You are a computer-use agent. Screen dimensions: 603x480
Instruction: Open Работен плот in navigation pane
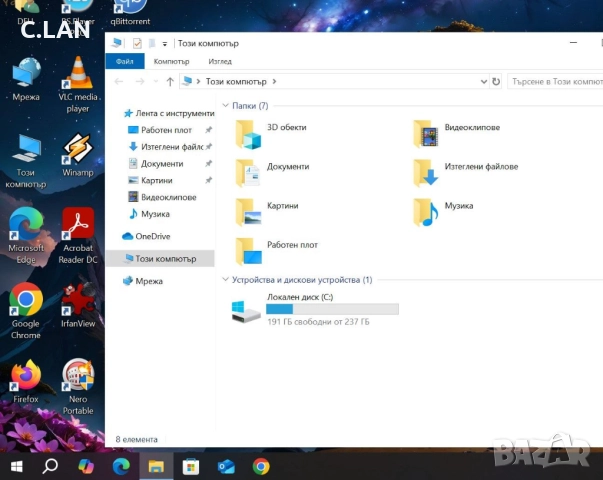click(x=160, y=130)
